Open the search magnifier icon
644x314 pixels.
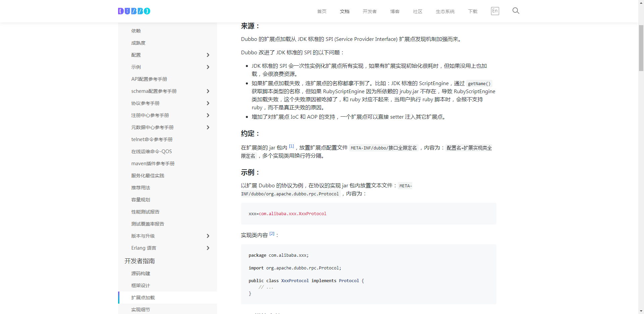pyautogui.click(x=516, y=11)
